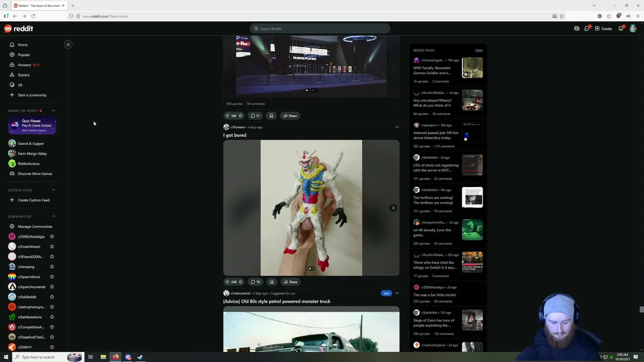Favorite the r/ApexUncovered community
Viewport: 644px width, 362px height.
pos(52,287)
